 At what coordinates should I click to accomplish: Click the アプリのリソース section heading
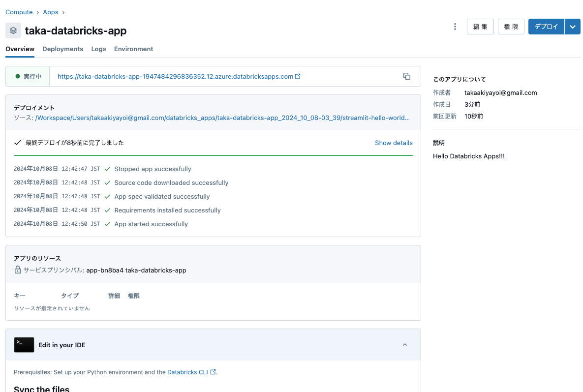click(x=37, y=258)
